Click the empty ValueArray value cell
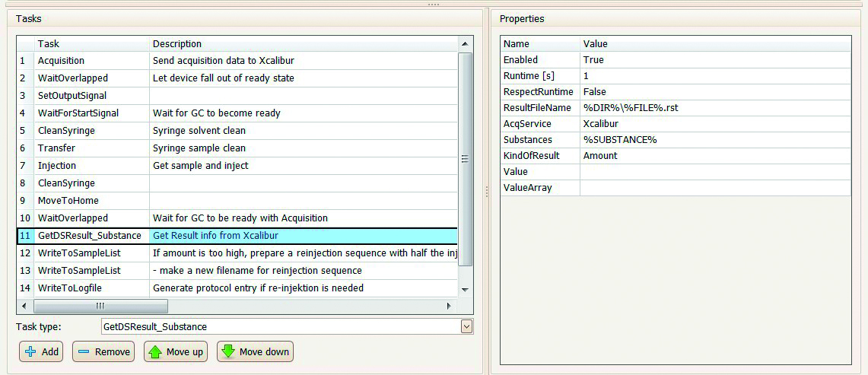The image size is (868, 375). (x=715, y=188)
